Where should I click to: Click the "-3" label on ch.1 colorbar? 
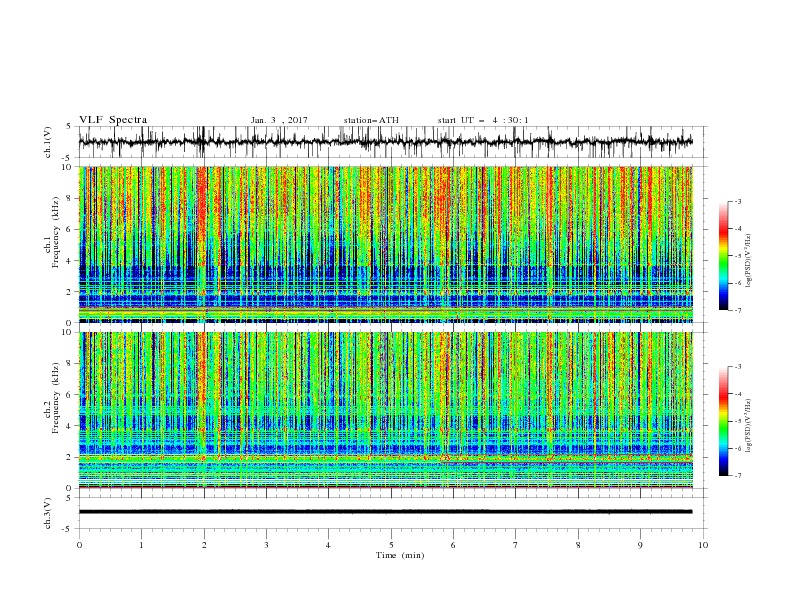(x=737, y=201)
